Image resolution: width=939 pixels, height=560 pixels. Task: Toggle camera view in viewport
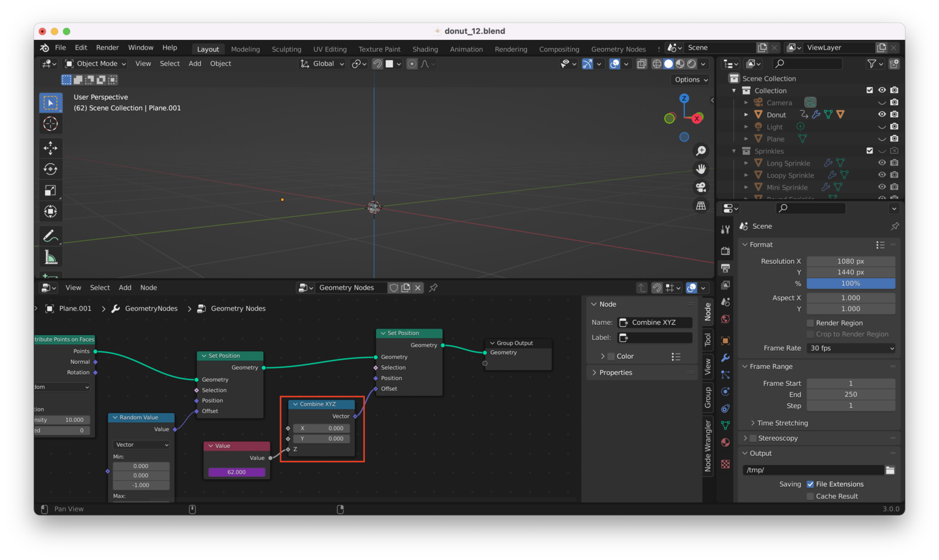pos(701,187)
